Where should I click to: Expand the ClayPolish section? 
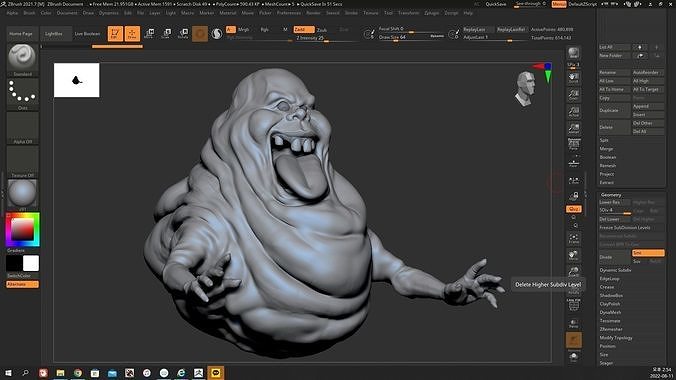click(x=610, y=304)
